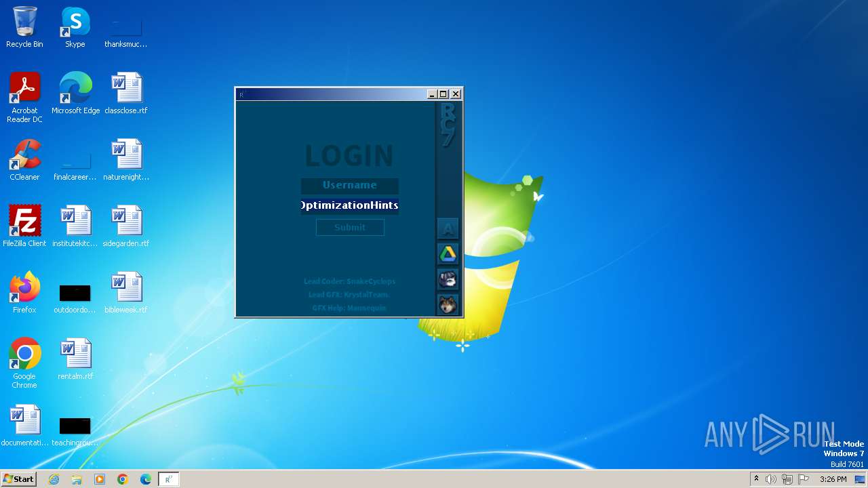The width and height of the screenshot is (868, 488).
Task: Click the Action Center flag icon
Action: pos(804,479)
